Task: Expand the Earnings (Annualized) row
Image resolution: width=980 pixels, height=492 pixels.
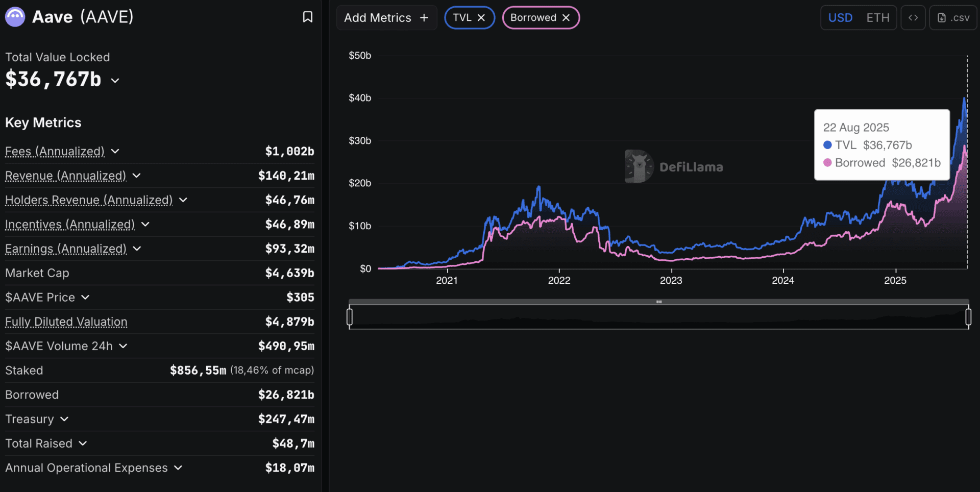Action: click(x=137, y=249)
